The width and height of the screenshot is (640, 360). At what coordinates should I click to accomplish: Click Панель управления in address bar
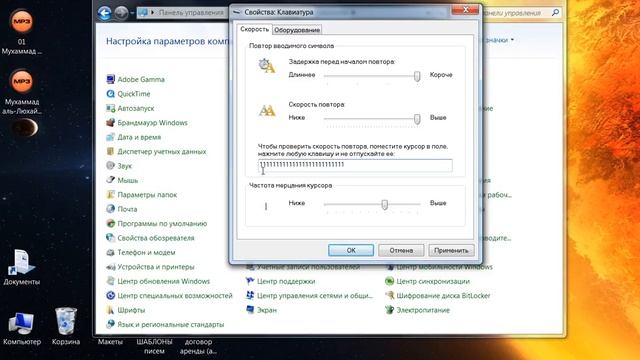tap(191, 13)
